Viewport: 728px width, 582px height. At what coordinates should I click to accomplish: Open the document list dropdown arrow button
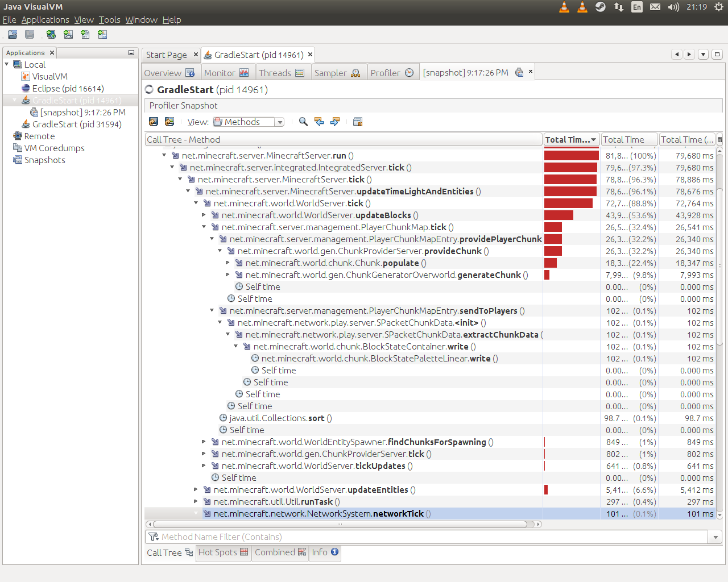[704, 55]
